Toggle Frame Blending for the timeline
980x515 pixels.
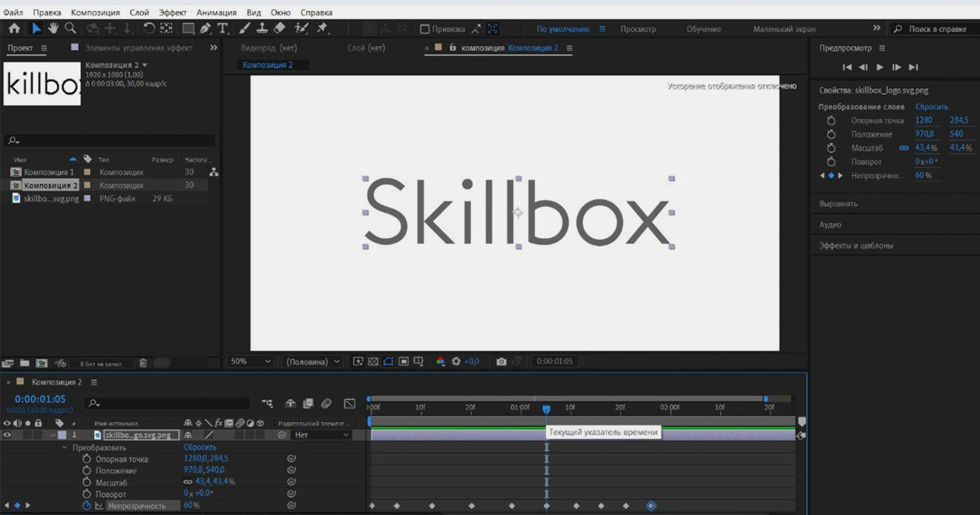point(309,403)
